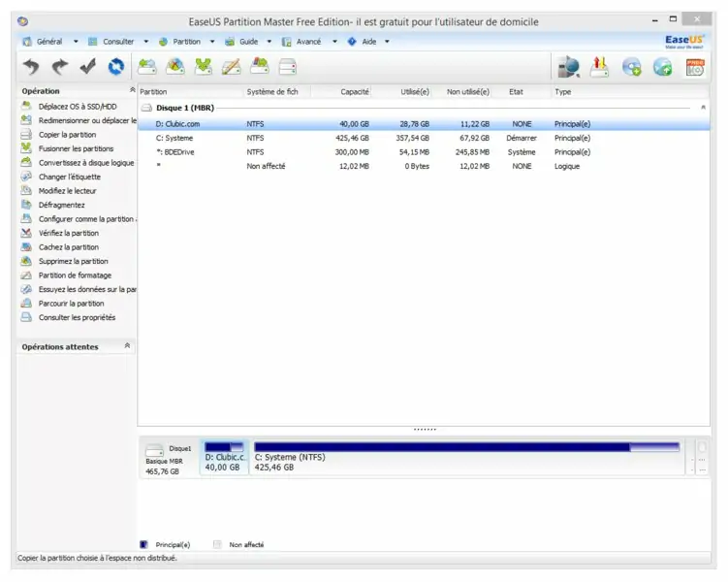Viewport: 728px width, 582px height.
Task: Click the toolbar icon with red arrows over a drive
Action: coord(599,67)
